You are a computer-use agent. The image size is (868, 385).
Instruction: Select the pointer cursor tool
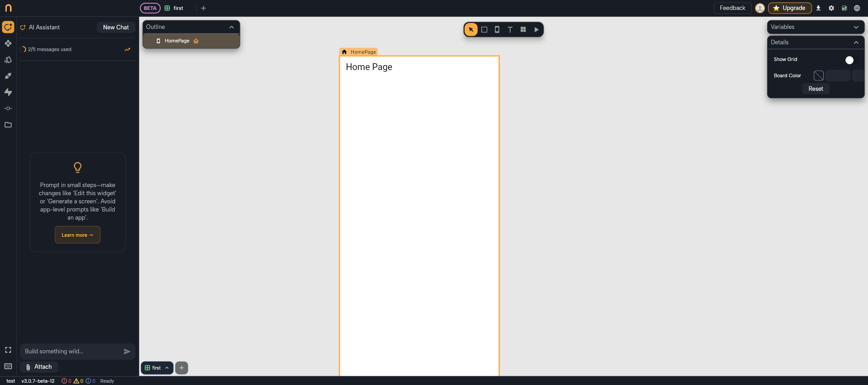coord(471,30)
